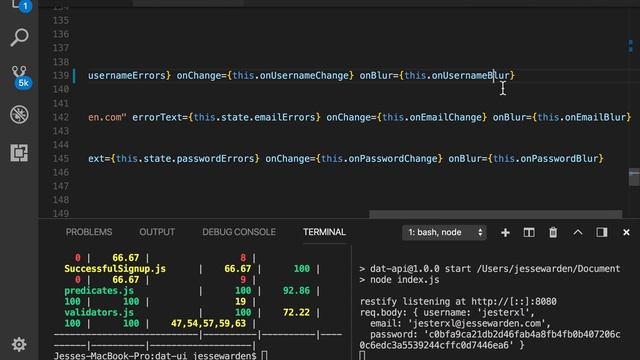The image size is (640, 360).
Task: Close the terminal panel
Action: pyautogui.click(x=626, y=232)
